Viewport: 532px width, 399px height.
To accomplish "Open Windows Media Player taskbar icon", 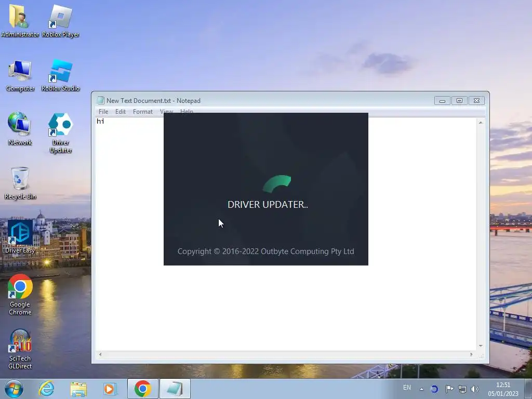I will tap(110, 389).
